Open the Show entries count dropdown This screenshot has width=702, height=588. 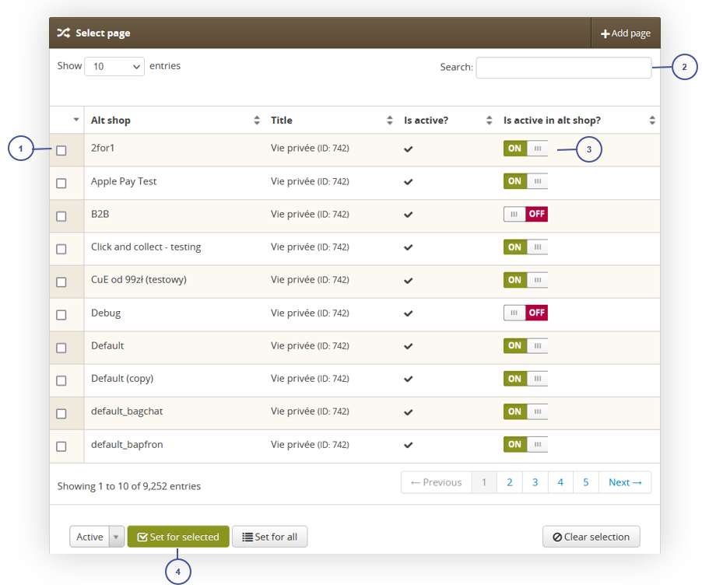click(x=114, y=66)
